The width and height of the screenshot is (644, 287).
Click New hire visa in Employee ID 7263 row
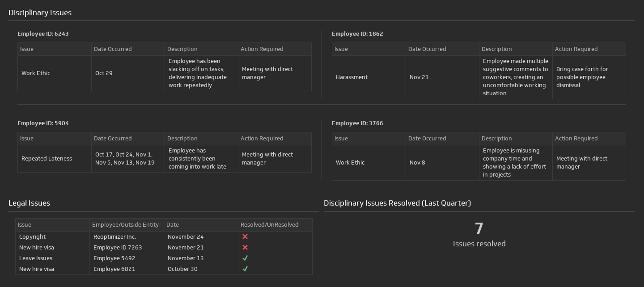52,247
